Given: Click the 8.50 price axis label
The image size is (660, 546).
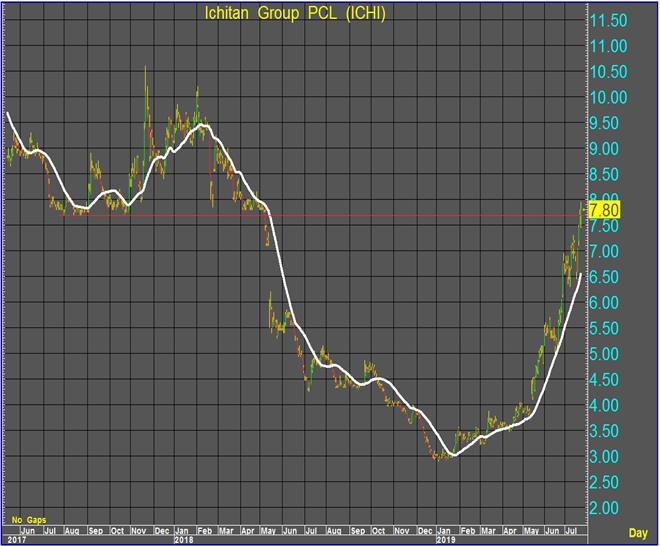Looking at the screenshot, I should [x=604, y=174].
